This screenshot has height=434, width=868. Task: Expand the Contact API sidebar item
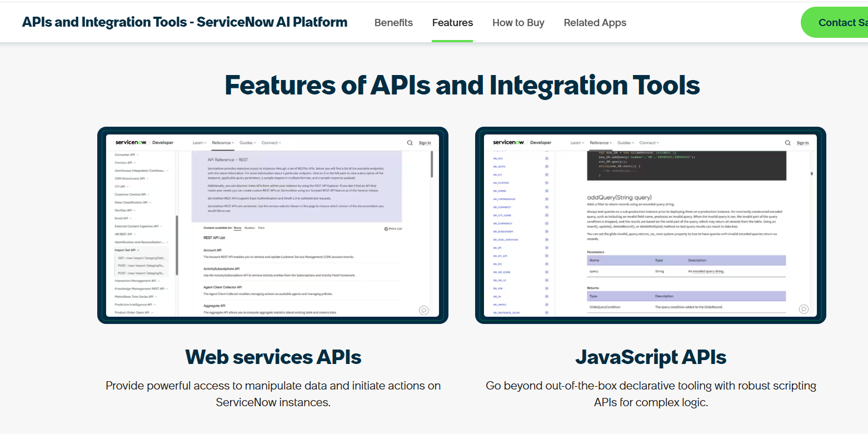click(125, 162)
